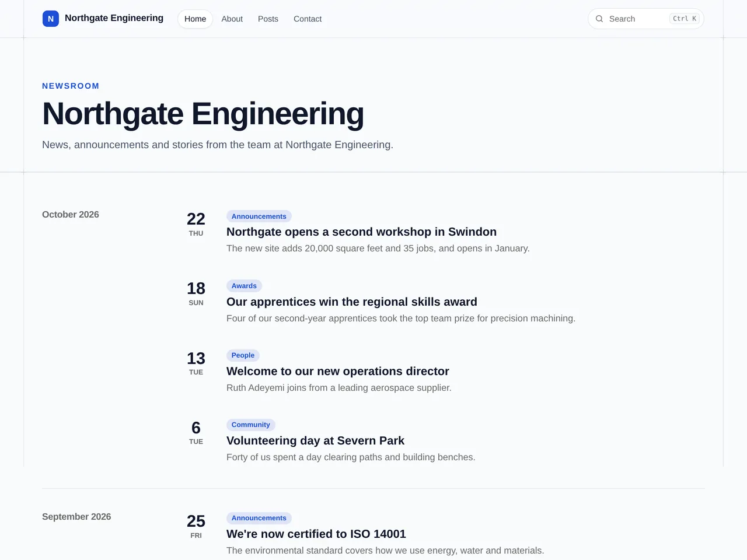Select the Announcements tag on the Swindon post
This screenshot has width=747, height=560.
pyautogui.click(x=259, y=216)
